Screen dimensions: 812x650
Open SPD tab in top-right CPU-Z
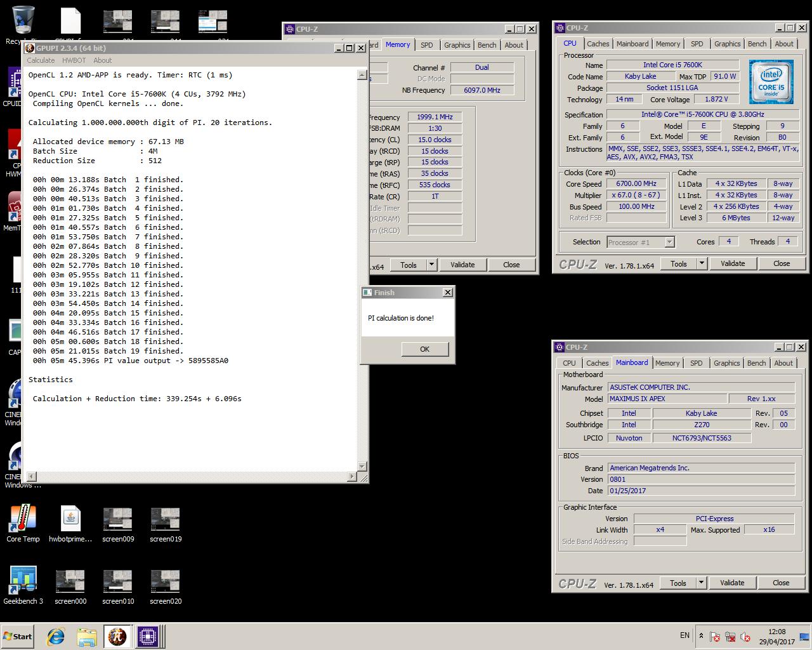pos(697,44)
